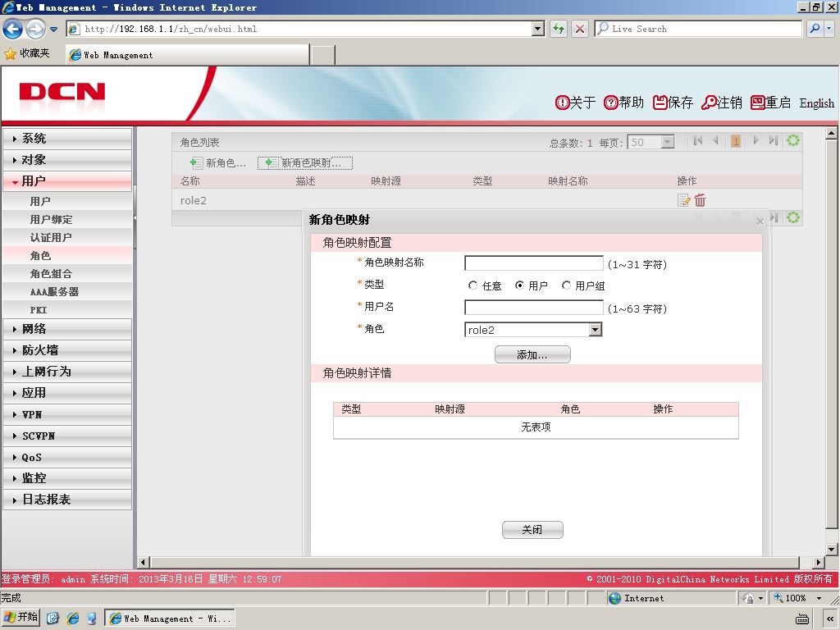Image resolution: width=840 pixels, height=630 pixels.
Task: Click the 关闭 (close) button in the dialog
Action: tap(532, 530)
